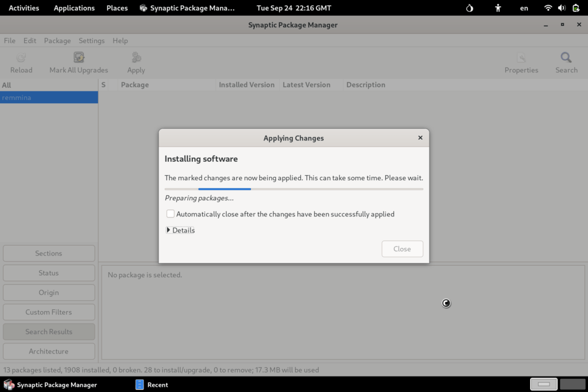Open the File menu
The image size is (588, 392).
[10, 41]
